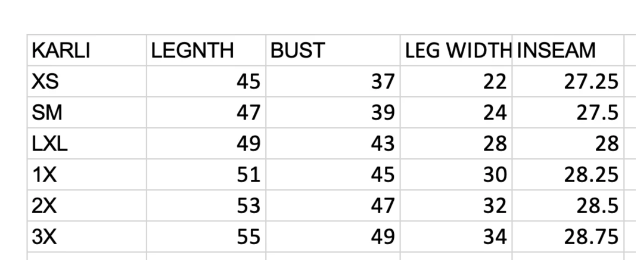Select the 2X leg width cell showing 32

tap(456, 205)
